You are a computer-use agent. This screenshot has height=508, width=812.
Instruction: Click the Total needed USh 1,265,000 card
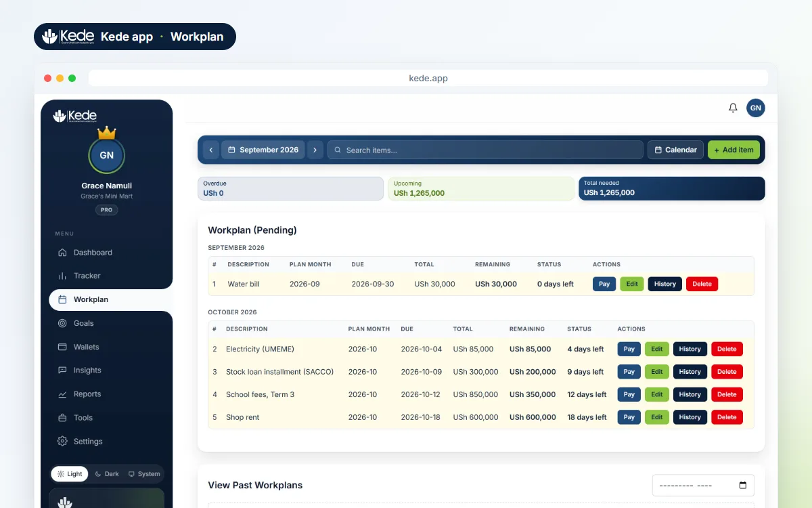(x=672, y=188)
